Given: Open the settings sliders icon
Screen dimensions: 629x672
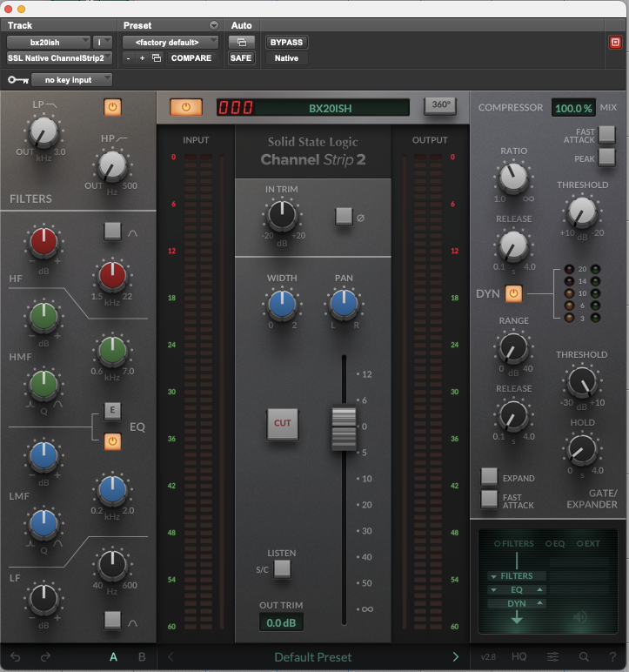Looking at the screenshot, I should click(552, 656).
